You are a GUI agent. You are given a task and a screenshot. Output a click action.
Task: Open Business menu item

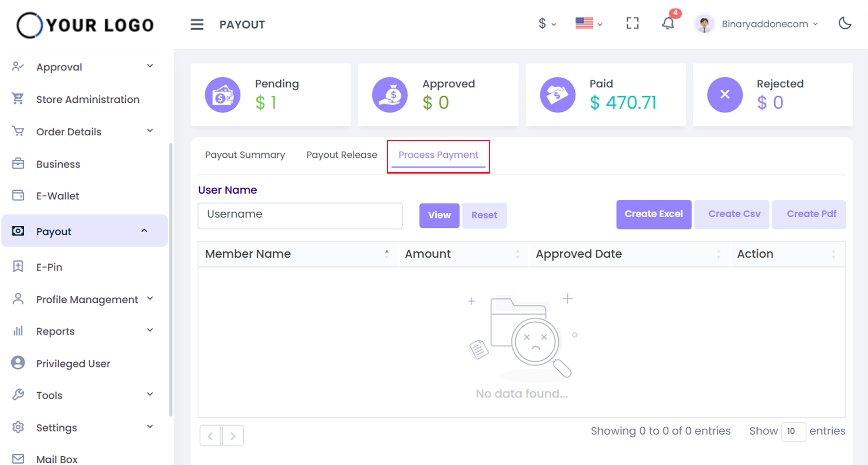pyautogui.click(x=58, y=164)
